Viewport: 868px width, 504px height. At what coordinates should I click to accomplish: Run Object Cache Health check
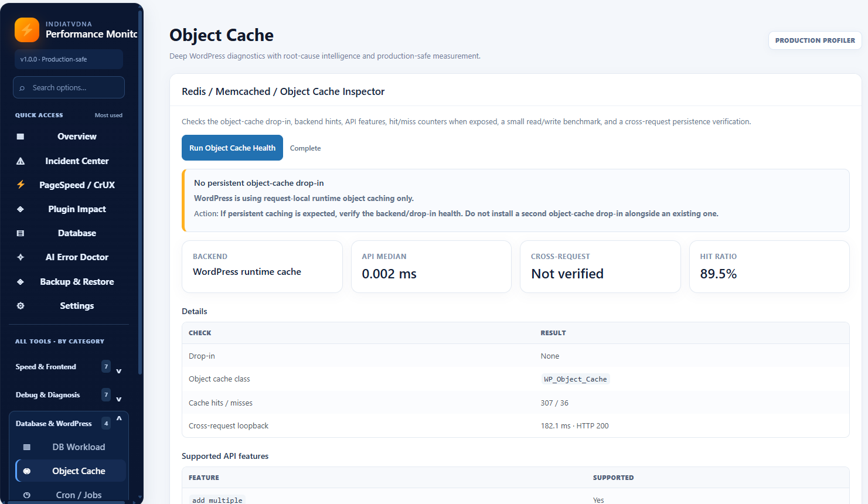coord(232,148)
